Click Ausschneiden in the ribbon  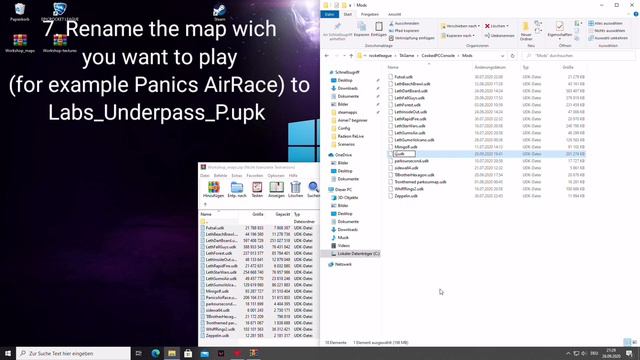click(x=404, y=23)
